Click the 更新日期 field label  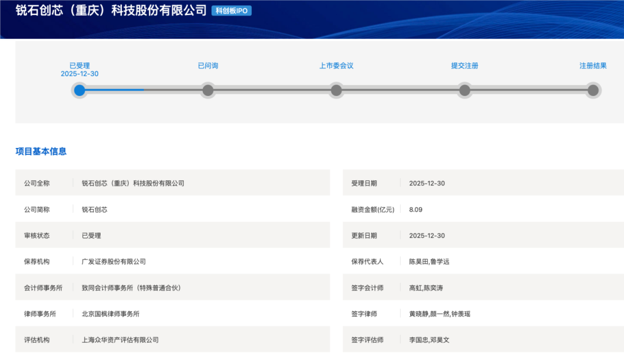(364, 236)
